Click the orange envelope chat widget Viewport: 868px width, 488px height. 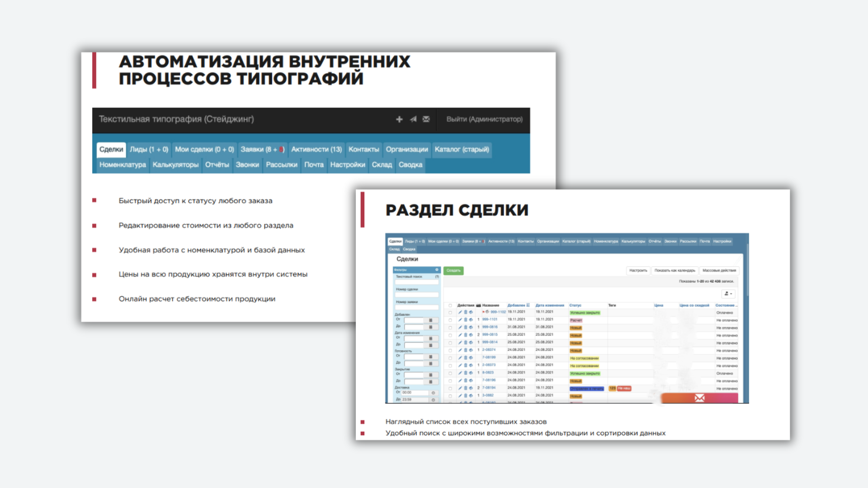[x=699, y=398]
